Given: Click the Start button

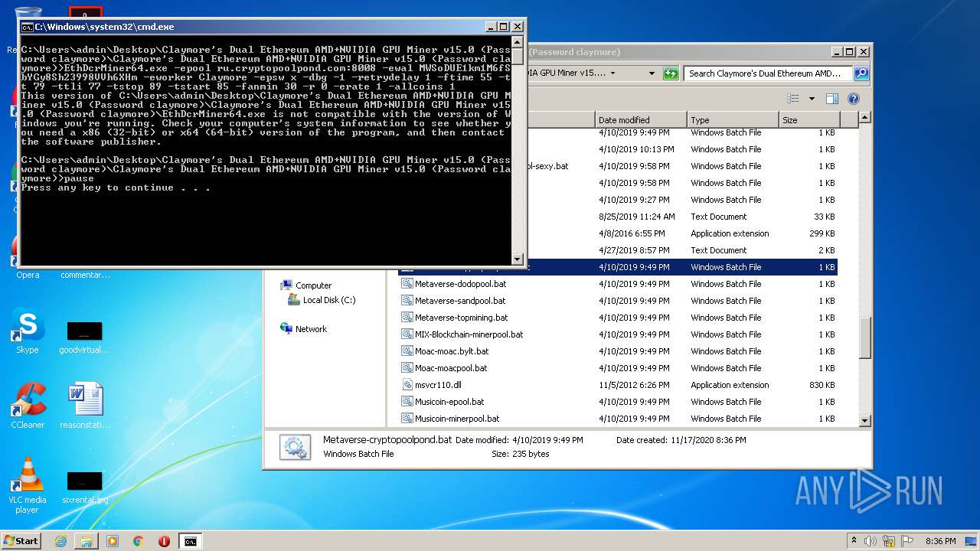Looking at the screenshot, I should (x=21, y=540).
